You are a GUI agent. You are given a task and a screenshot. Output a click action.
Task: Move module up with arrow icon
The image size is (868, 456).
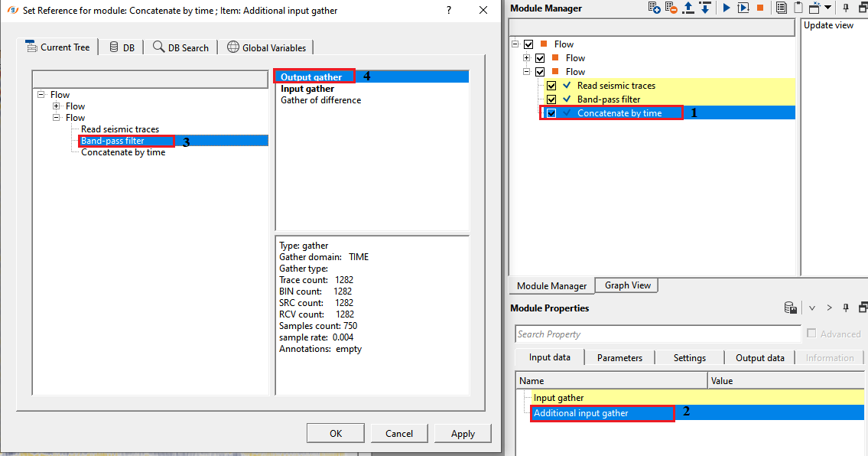(688, 8)
